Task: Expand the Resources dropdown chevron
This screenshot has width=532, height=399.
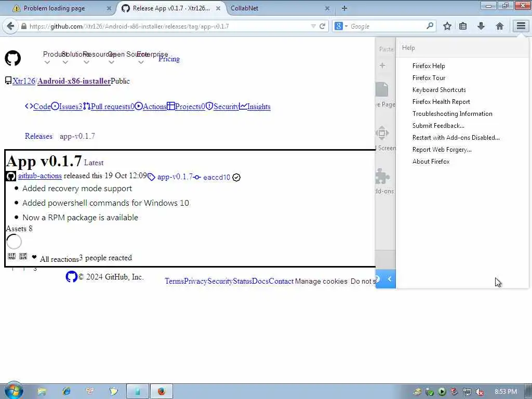Action: tap(86, 62)
